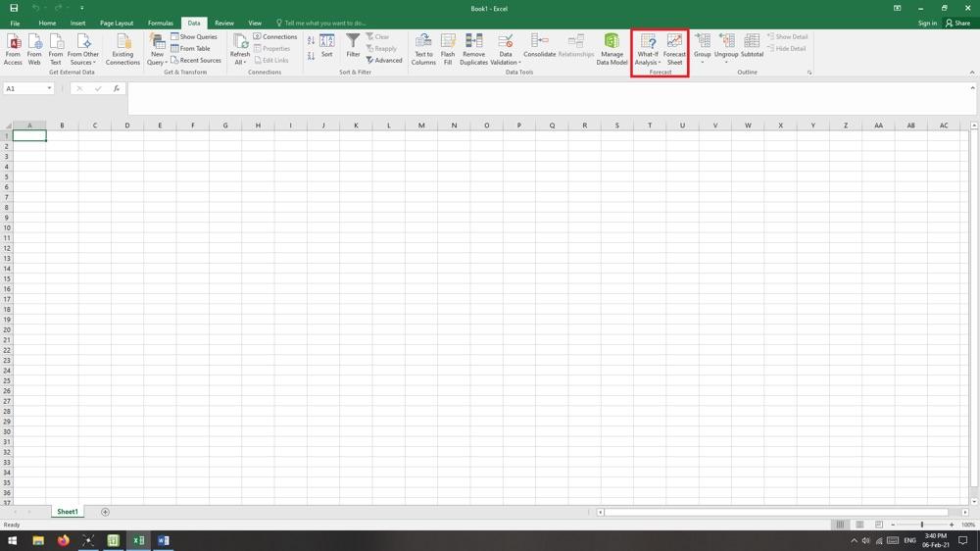The height and width of the screenshot is (551, 980).
Task: Open the Text to Columns tool
Action: click(423, 49)
